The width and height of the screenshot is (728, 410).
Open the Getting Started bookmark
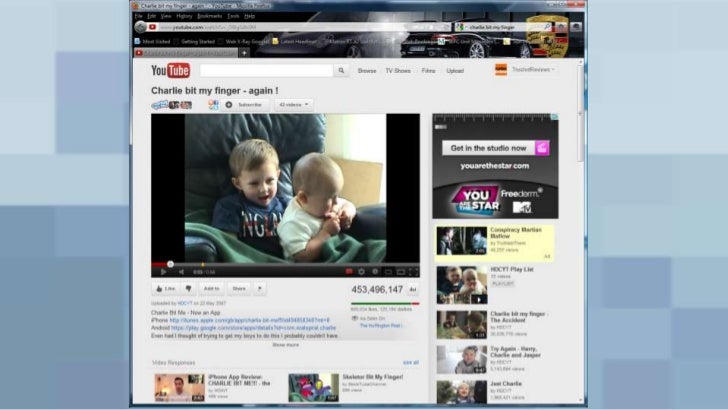[x=195, y=41]
